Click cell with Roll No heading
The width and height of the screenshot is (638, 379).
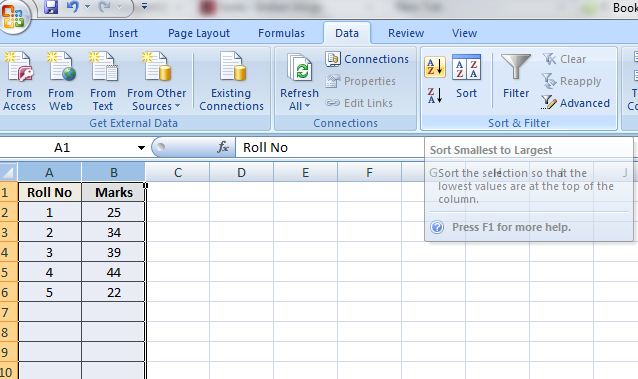tap(50, 192)
